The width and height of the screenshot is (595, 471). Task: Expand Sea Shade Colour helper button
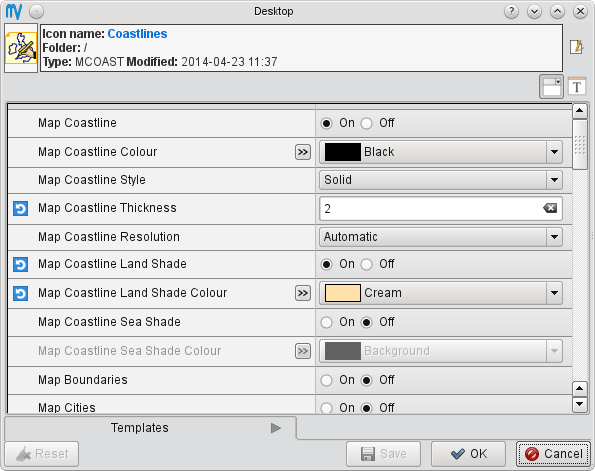coord(303,351)
